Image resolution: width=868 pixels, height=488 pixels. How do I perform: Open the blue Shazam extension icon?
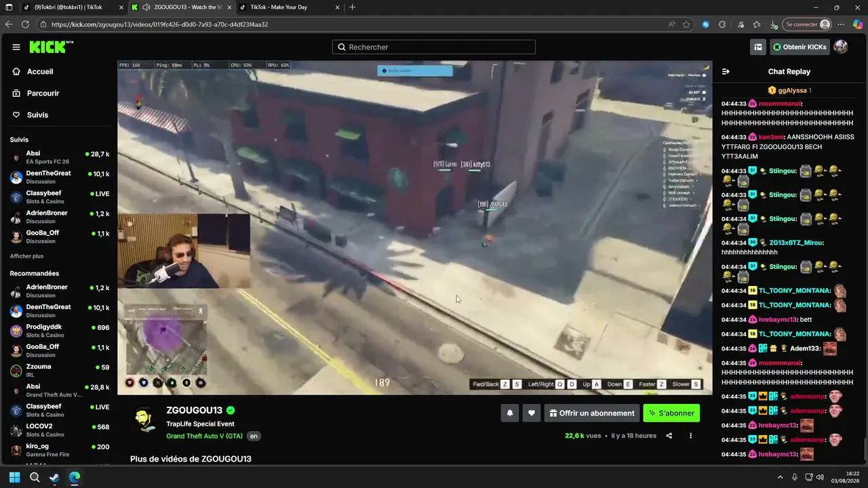click(x=706, y=24)
